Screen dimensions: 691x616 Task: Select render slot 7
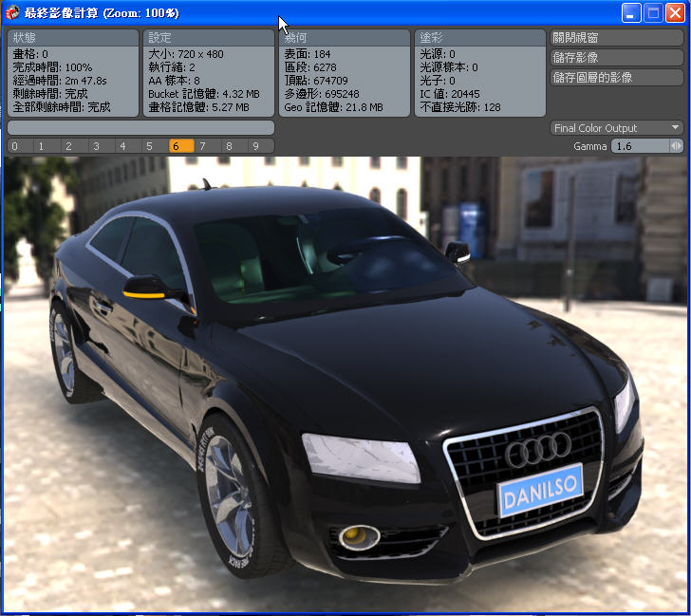point(208,146)
